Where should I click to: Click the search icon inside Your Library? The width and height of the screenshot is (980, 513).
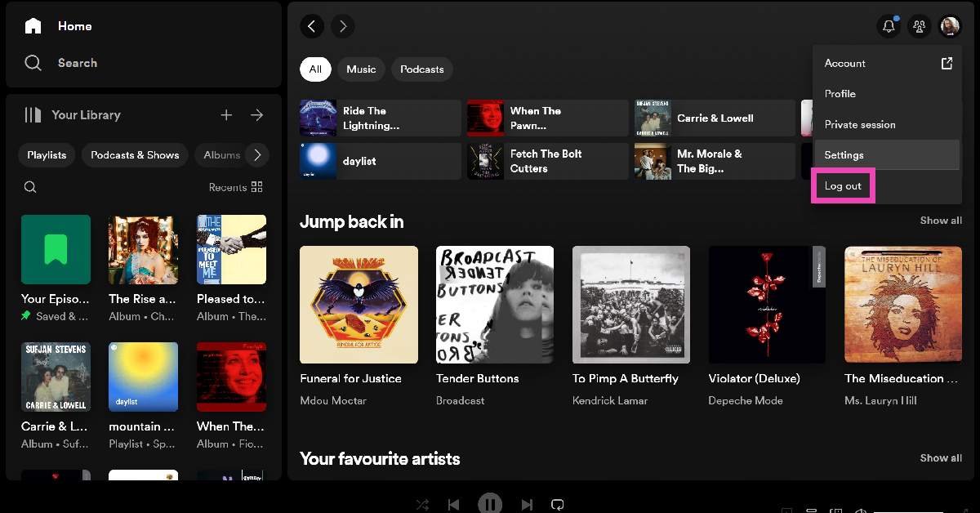30,187
